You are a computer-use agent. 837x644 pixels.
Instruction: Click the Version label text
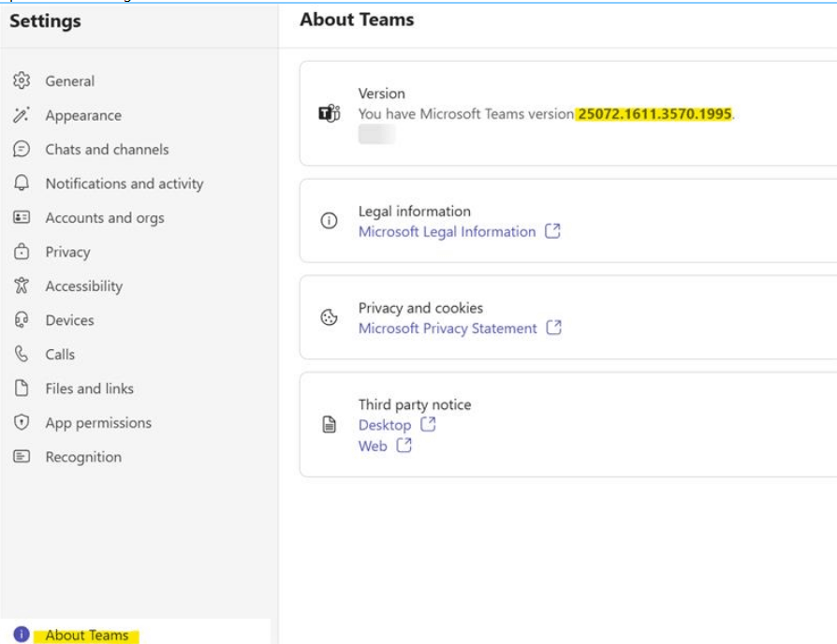point(381,94)
